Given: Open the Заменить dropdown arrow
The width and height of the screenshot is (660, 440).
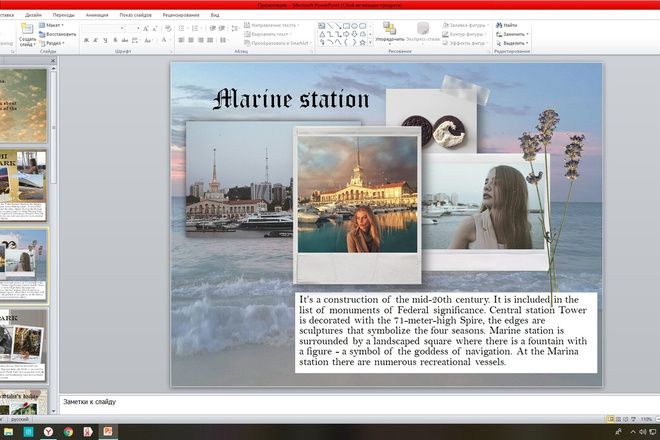Looking at the screenshot, I should [x=527, y=34].
